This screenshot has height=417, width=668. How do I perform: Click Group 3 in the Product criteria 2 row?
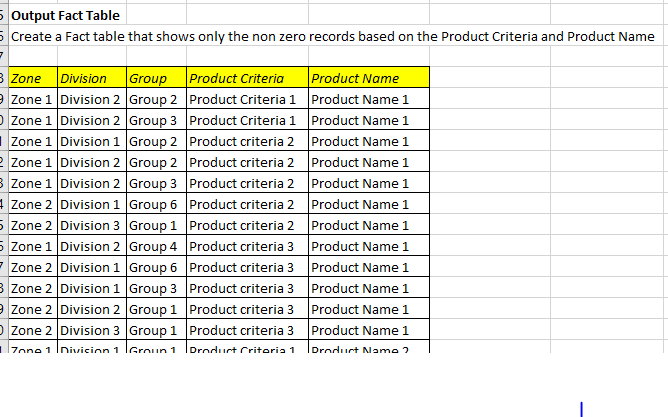point(156,183)
